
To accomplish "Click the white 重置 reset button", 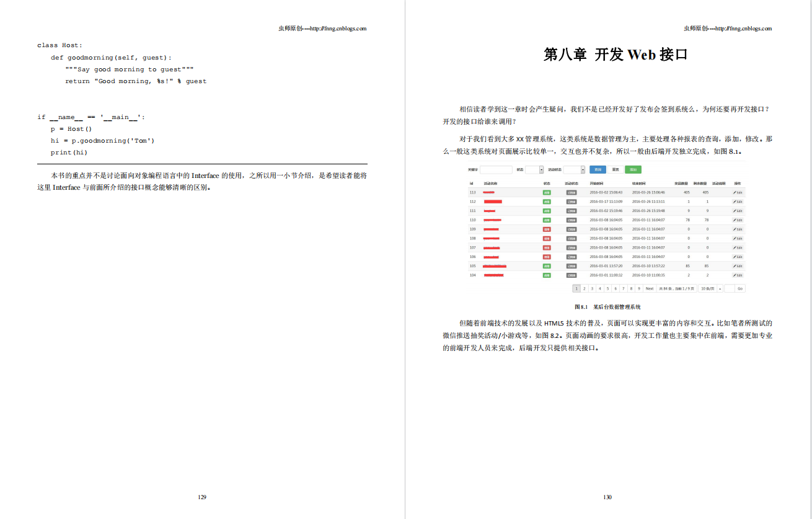I will pos(616,169).
